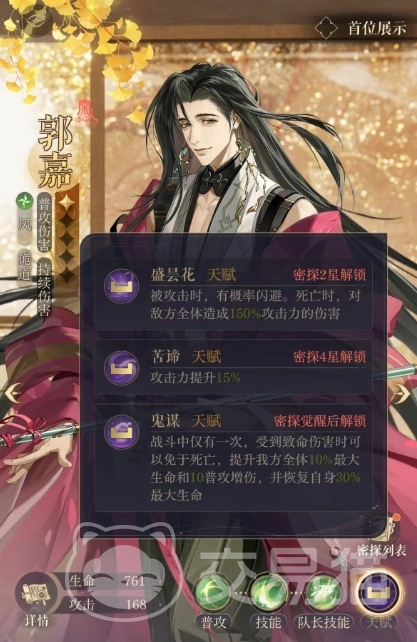
Task: Tap the 鬼谋 talent purple icon
Action: pyautogui.click(x=121, y=432)
